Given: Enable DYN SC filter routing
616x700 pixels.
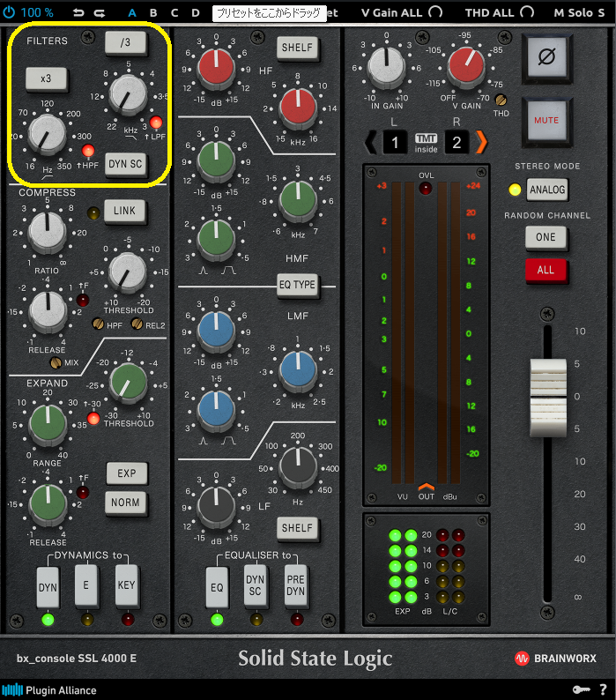Looking at the screenshot, I should coord(125,164).
